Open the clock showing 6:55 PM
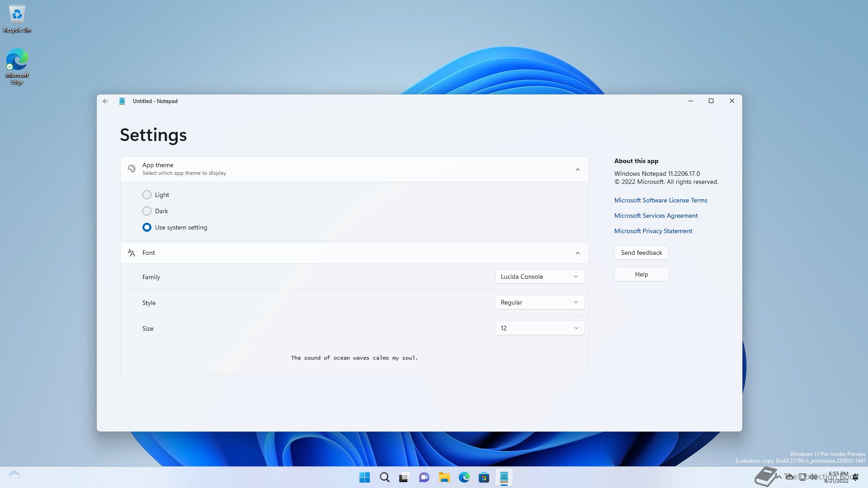 pyautogui.click(x=836, y=477)
